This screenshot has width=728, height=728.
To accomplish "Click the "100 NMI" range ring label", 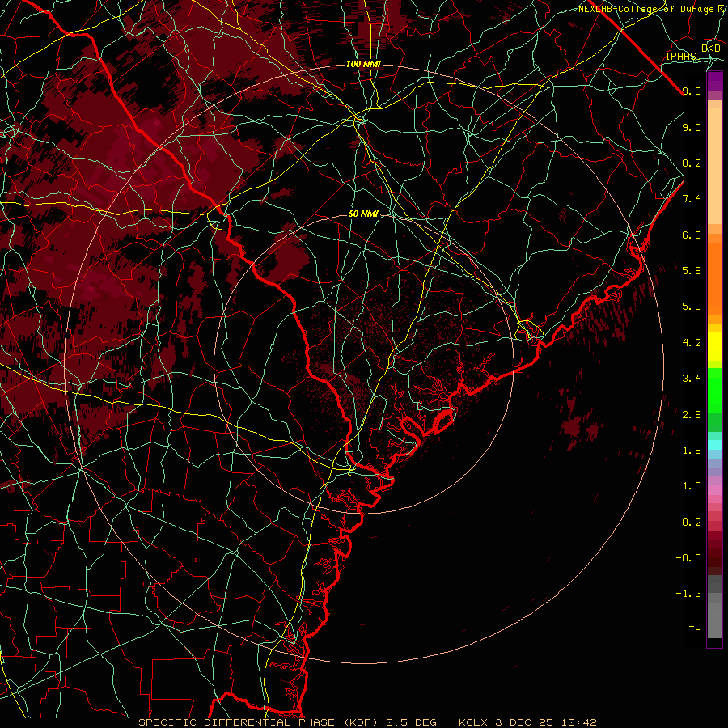I will pyautogui.click(x=363, y=64).
